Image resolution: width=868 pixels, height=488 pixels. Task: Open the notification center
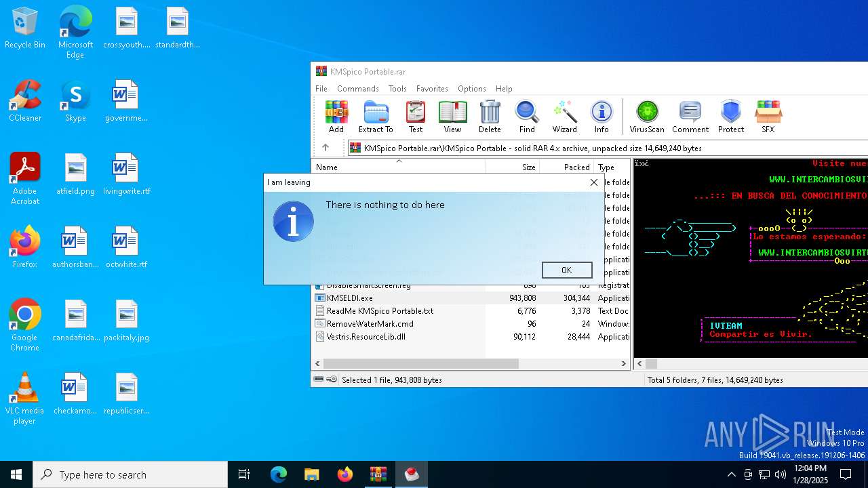point(846,474)
